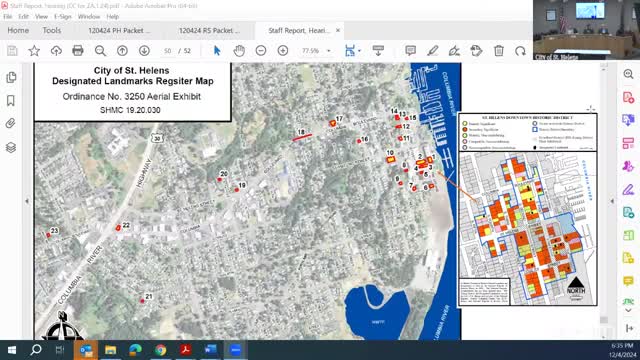Screen dimensions: 640x360
Task: Expand the right tools pane arrow
Action: (629, 328)
